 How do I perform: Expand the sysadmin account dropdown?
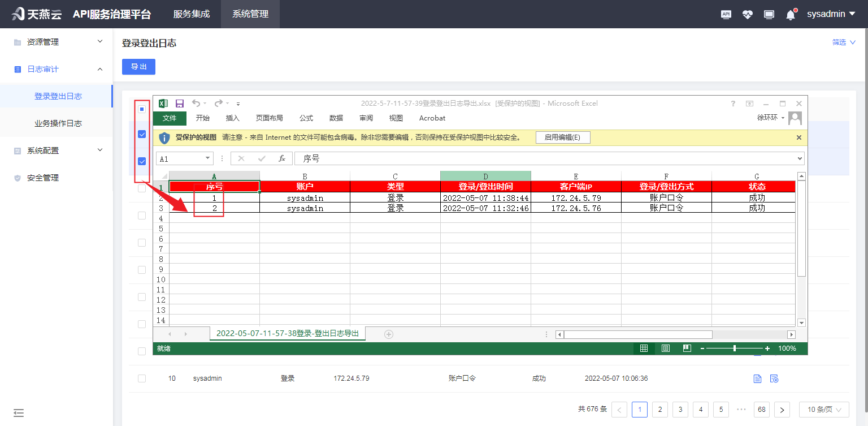point(831,14)
